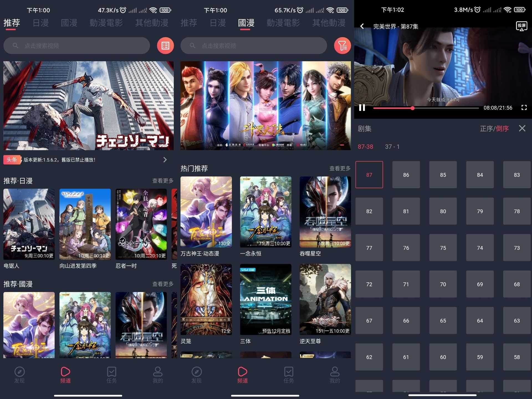Click the alarm icon in middle screen status bar
Viewport: 532px width, 399px height.
300,10
